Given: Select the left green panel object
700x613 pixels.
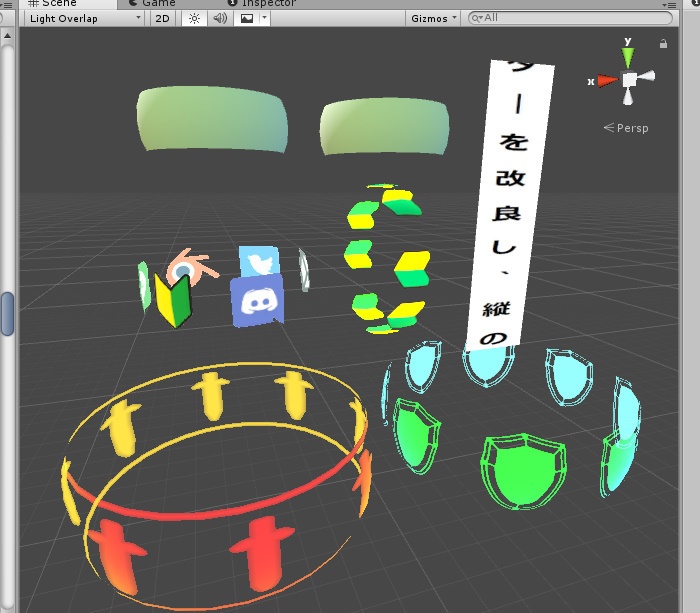Looking at the screenshot, I should pos(212,119).
